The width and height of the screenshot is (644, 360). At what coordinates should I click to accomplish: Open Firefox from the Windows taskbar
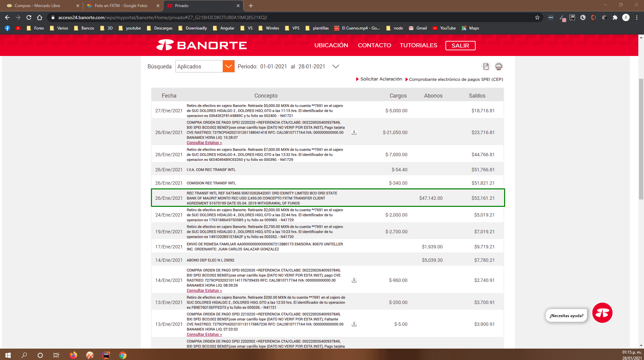pyautogui.click(x=73, y=355)
